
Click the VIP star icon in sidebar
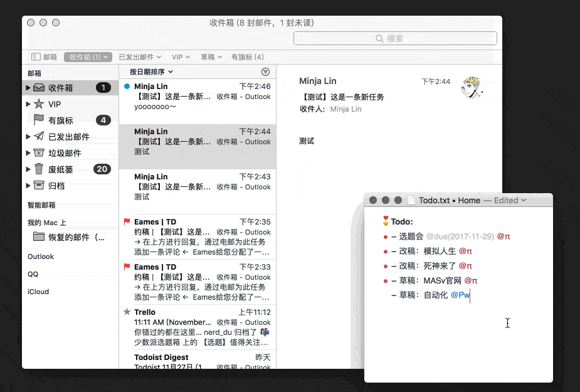point(39,104)
